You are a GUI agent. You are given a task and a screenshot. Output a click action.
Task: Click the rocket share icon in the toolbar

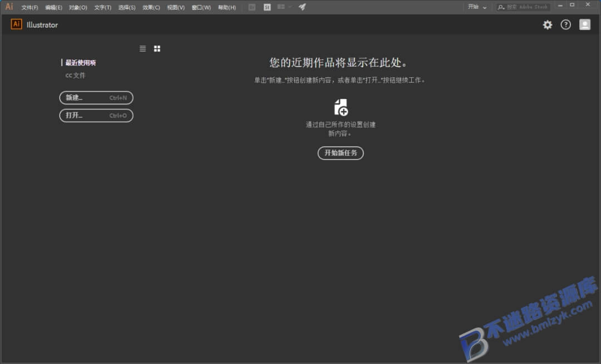pyautogui.click(x=302, y=7)
